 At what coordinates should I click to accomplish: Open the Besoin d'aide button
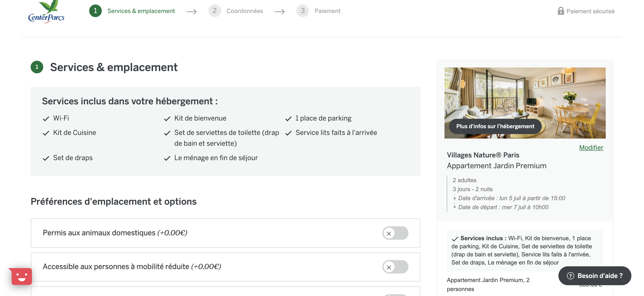[x=594, y=276]
